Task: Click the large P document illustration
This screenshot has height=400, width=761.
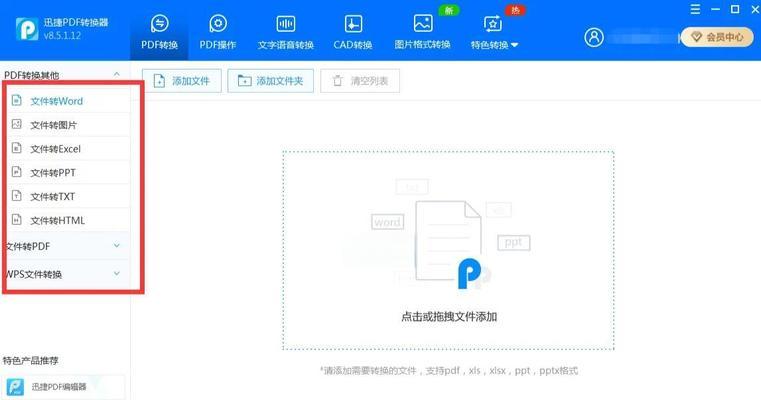Action: click(x=451, y=245)
